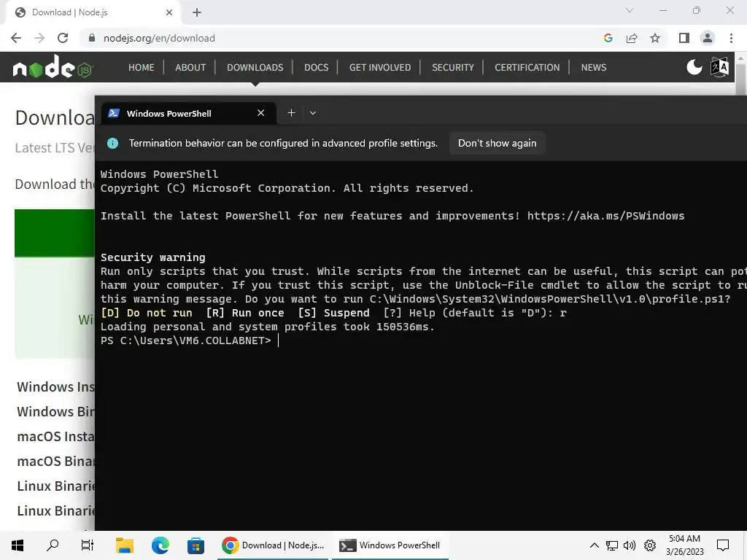Reload the nodejs.org page
747x560 pixels.
63,38
